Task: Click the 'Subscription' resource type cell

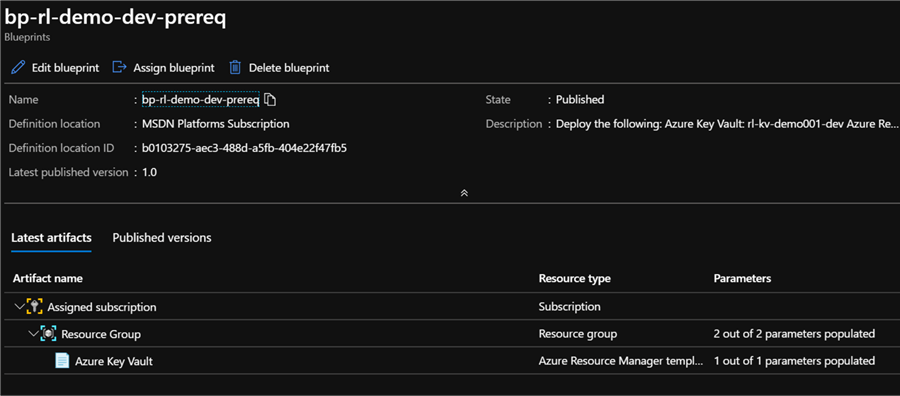Action: 569,307
